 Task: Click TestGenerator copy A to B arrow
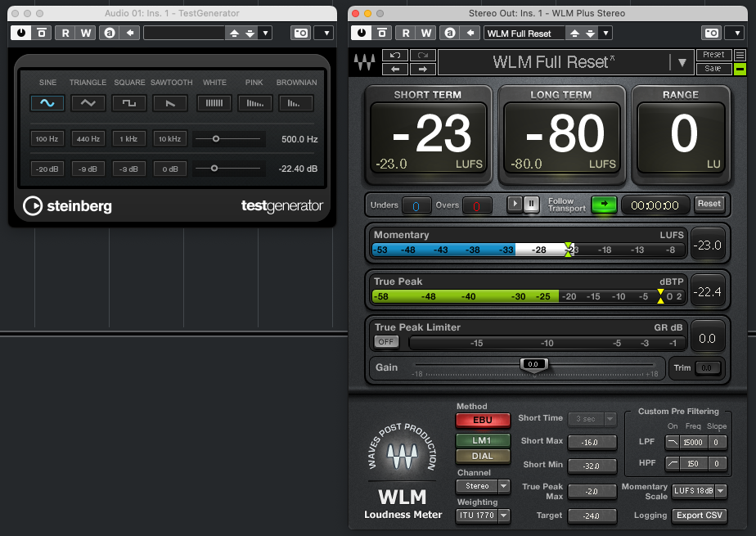click(x=130, y=33)
